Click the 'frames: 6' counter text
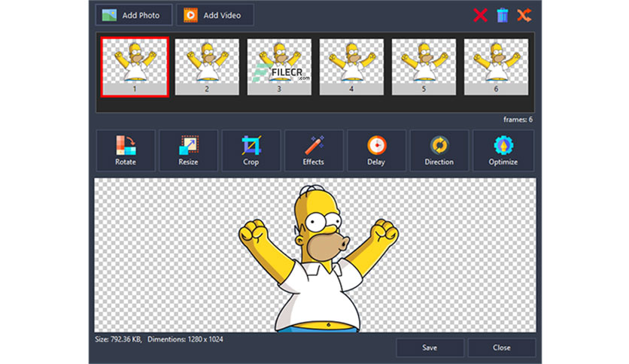629x364 pixels. click(518, 120)
